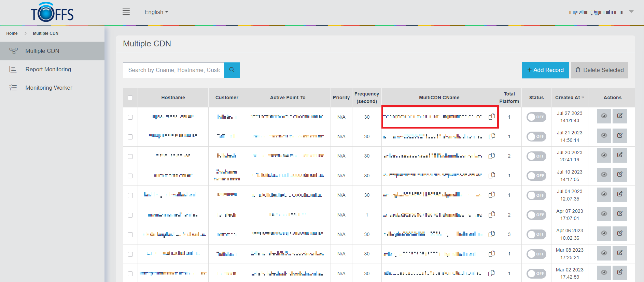Toggle status switch for Jul 27 2023 record

coord(536,117)
